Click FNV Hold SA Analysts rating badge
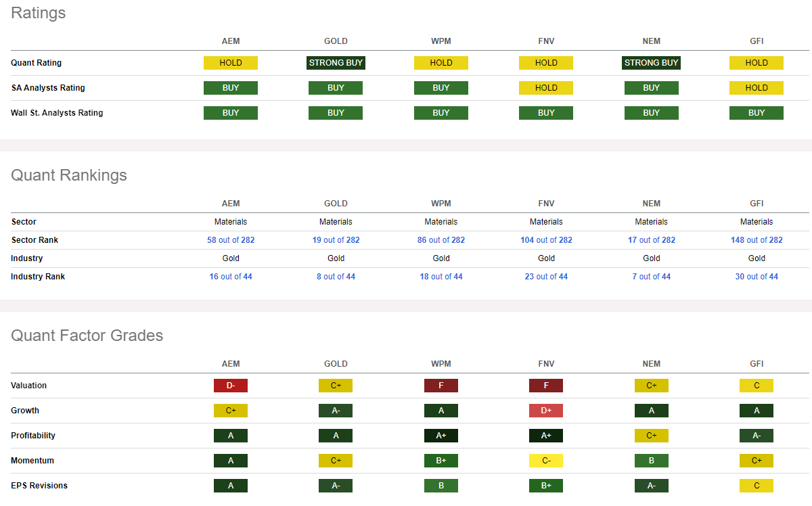Viewport: 812px width, 506px height. tap(546, 88)
